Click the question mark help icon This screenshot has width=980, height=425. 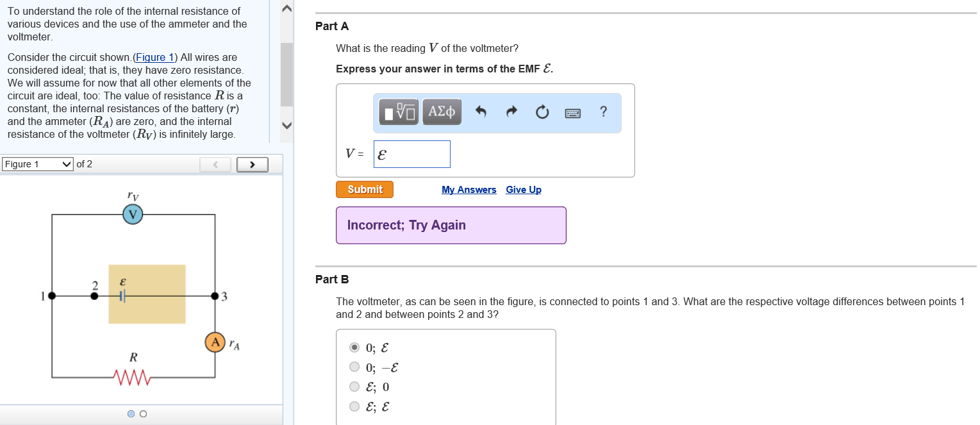602,112
